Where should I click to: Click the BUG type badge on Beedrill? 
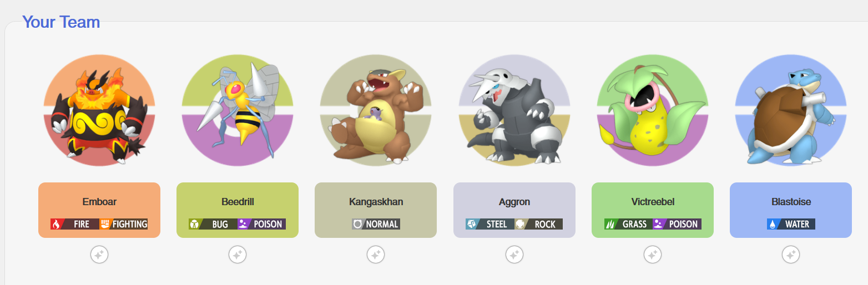[213, 224]
